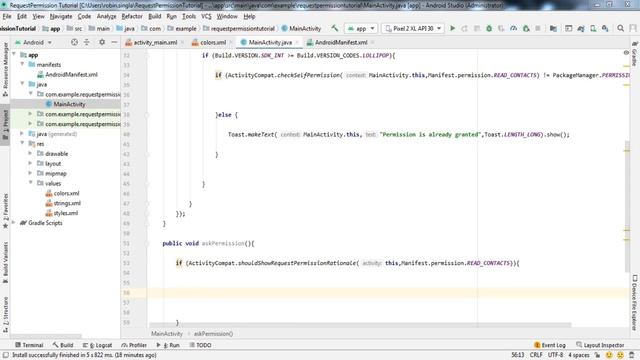The width and height of the screenshot is (640, 360).
Task: Click the Apply Changes and Restart Activity icon
Action: point(464,28)
